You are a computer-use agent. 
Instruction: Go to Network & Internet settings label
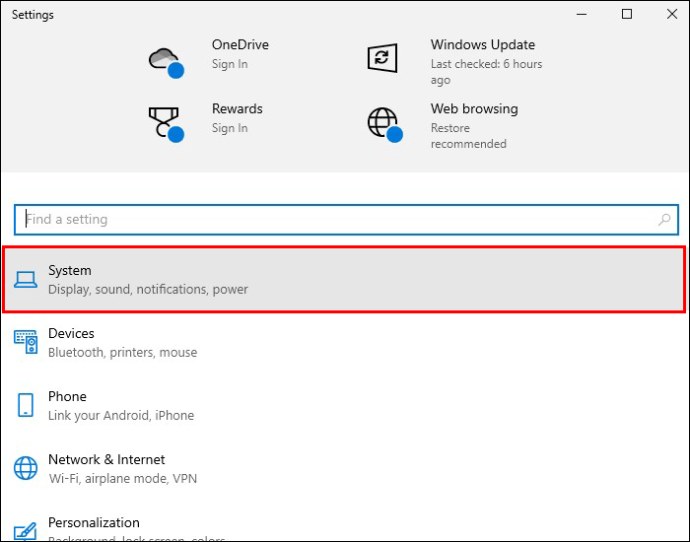coord(106,459)
